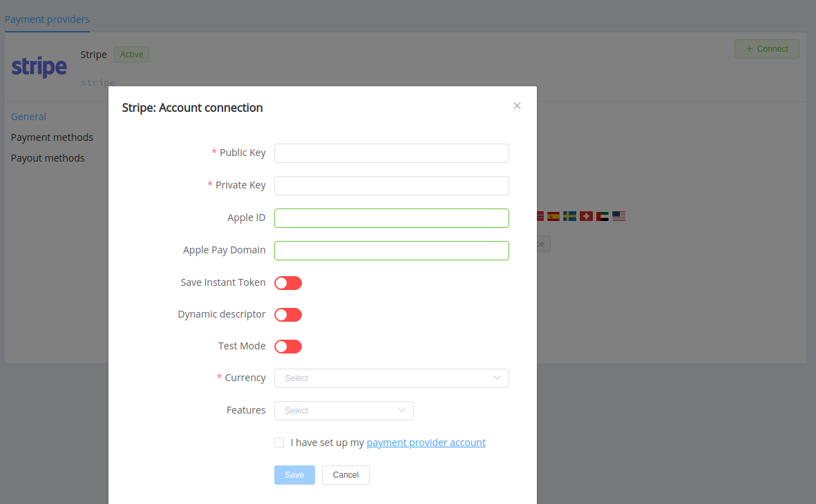Click the United Arab Emirates flag icon
816x504 pixels.
(602, 216)
